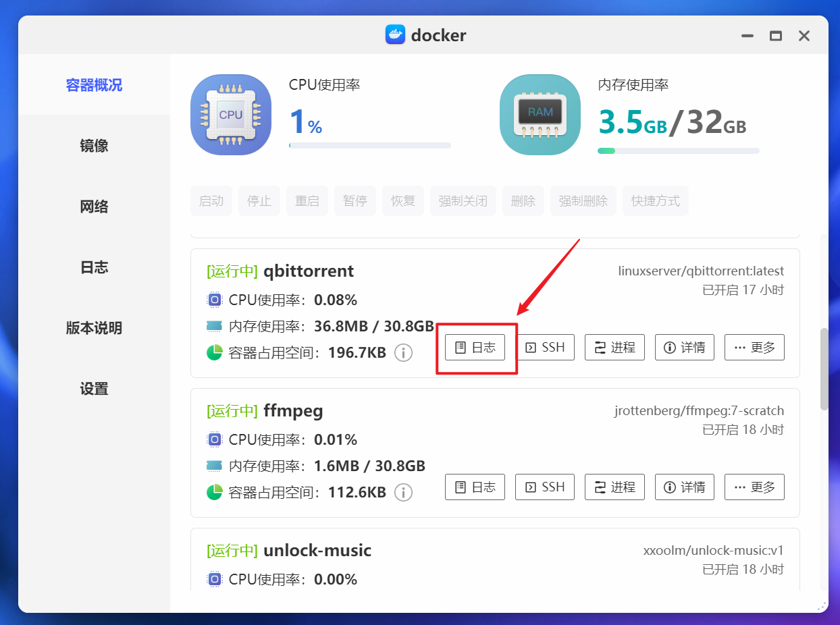Screen dimensions: 840x625
Task: Click the Docker whale icon in title bar
Action: pos(395,35)
